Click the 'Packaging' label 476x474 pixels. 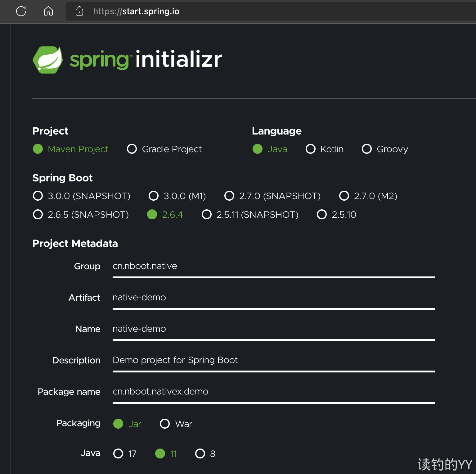coord(79,423)
